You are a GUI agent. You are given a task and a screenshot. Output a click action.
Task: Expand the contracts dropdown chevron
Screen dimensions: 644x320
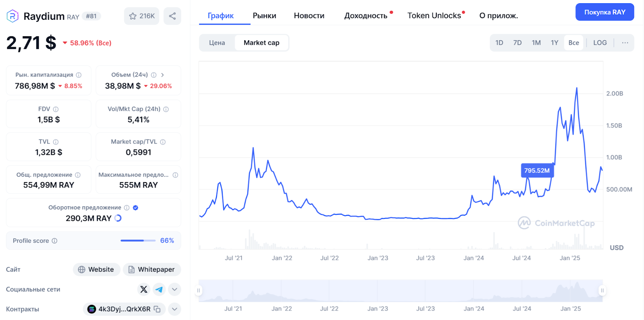click(175, 309)
